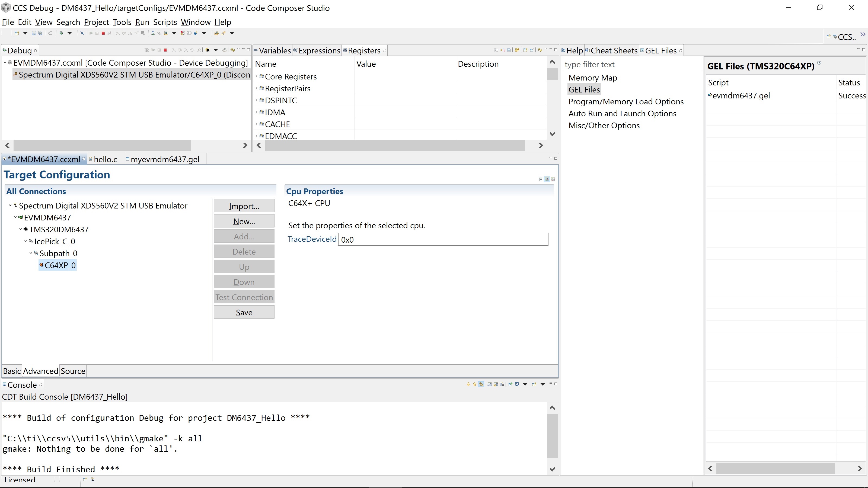Click the Save All toolbar icon
The image size is (868, 488).
40,33
